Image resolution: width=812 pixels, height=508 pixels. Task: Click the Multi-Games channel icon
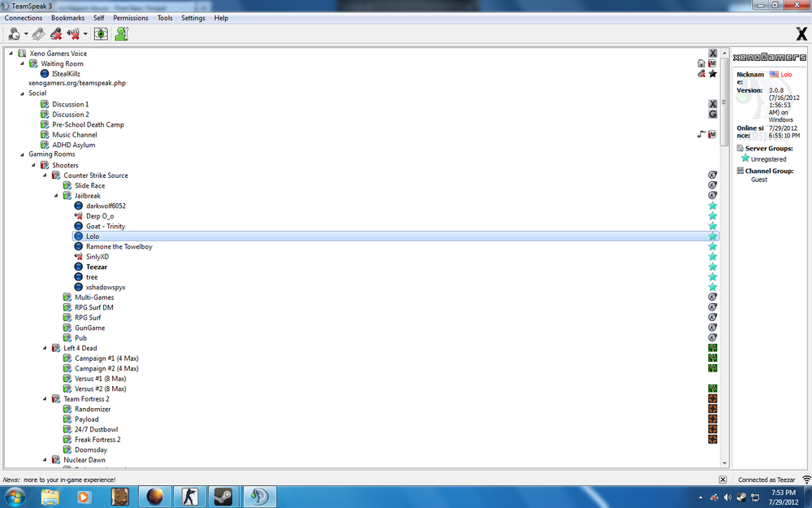click(x=67, y=297)
